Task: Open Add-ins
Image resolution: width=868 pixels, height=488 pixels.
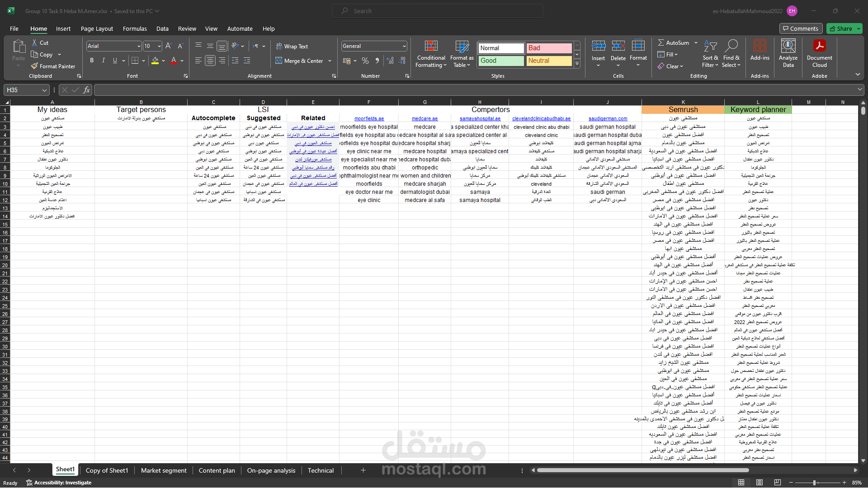Action: pos(760,50)
